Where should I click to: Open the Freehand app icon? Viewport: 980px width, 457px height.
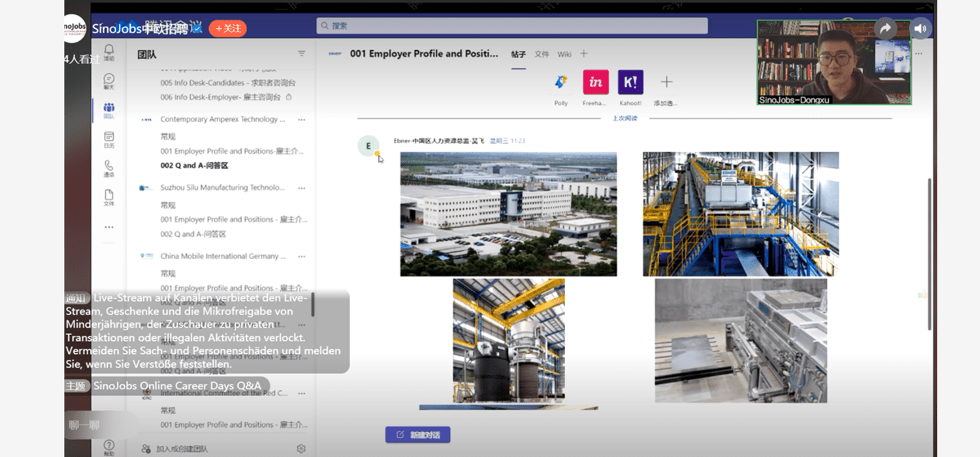[596, 82]
